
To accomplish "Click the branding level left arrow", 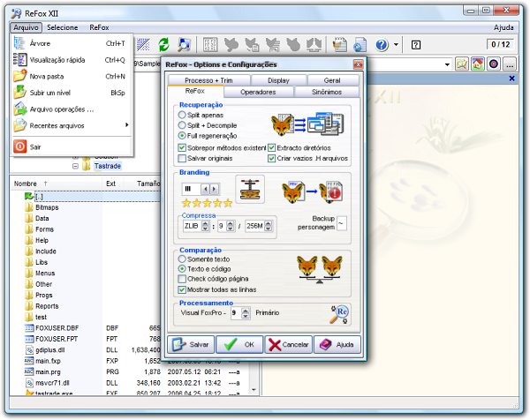I will (x=205, y=189).
